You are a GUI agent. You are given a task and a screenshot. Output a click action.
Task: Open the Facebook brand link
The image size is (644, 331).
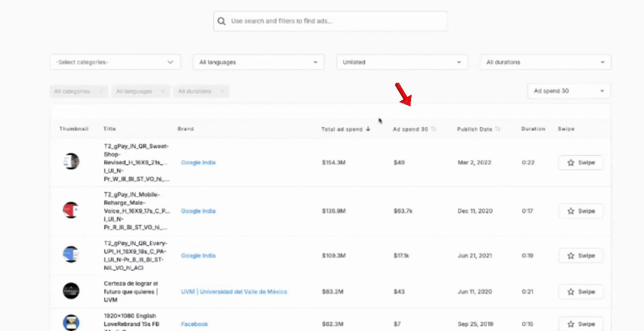pyautogui.click(x=195, y=324)
